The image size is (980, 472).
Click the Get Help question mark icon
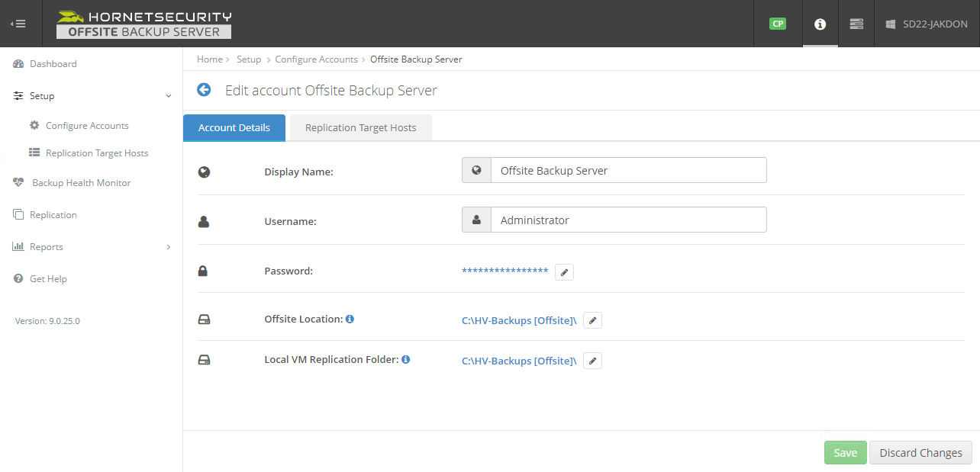18,278
